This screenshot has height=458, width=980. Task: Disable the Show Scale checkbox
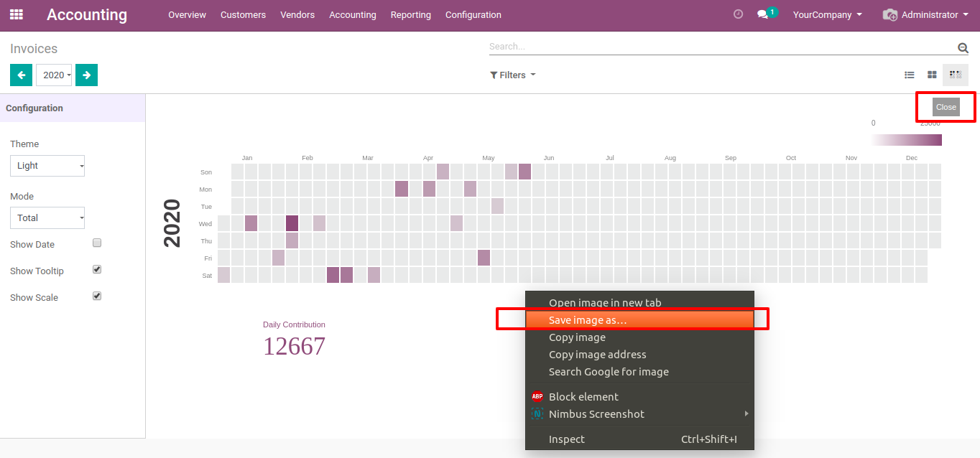click(x=97, y=296)
